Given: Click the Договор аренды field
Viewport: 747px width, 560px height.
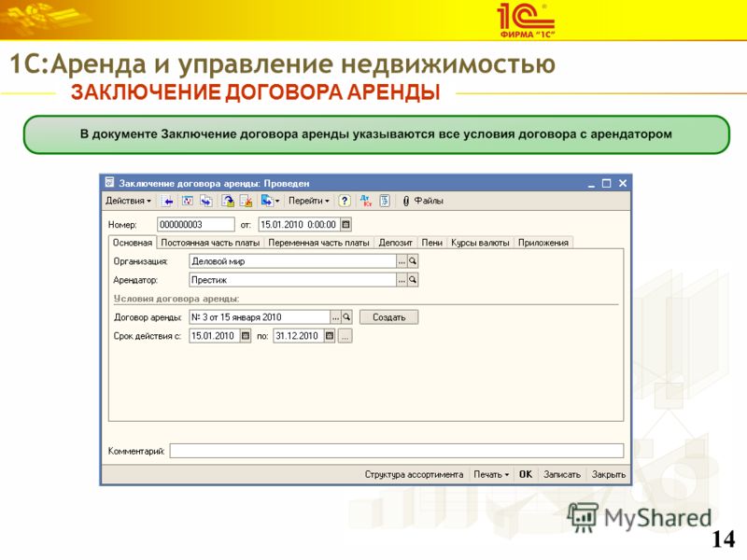Looking at the screenshot, I should pos(260,317).
